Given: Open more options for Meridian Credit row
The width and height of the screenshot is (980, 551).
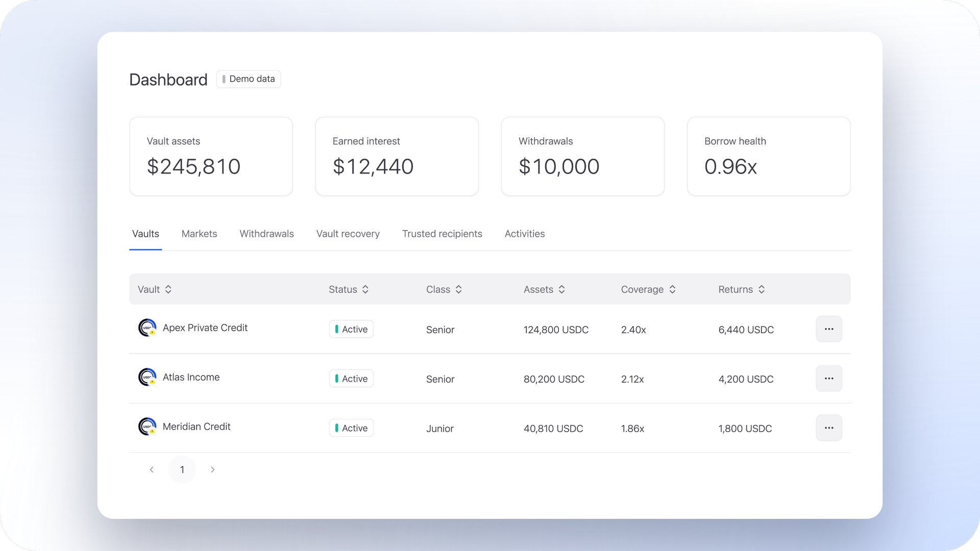Looking at the screenshot, I should coord(829,428).
